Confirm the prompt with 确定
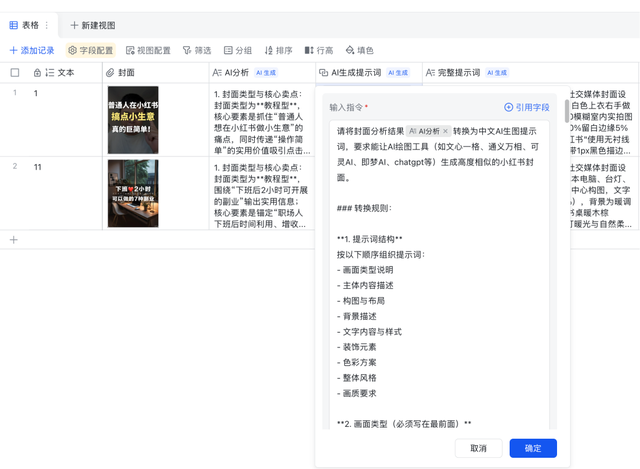Viewport: 640px width, 469px height. (532, 448)
